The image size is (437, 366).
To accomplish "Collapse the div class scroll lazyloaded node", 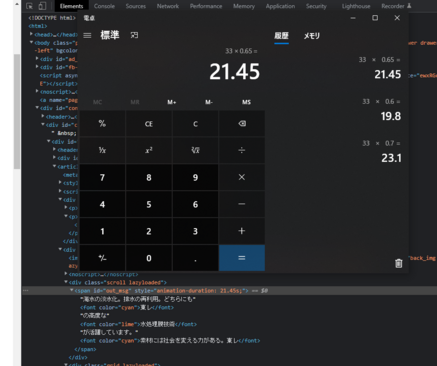I will (66, 282).
